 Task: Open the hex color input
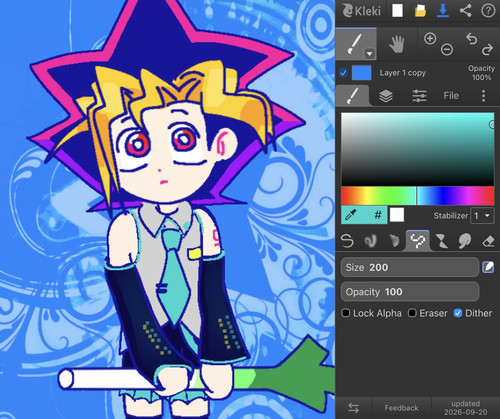378,215
